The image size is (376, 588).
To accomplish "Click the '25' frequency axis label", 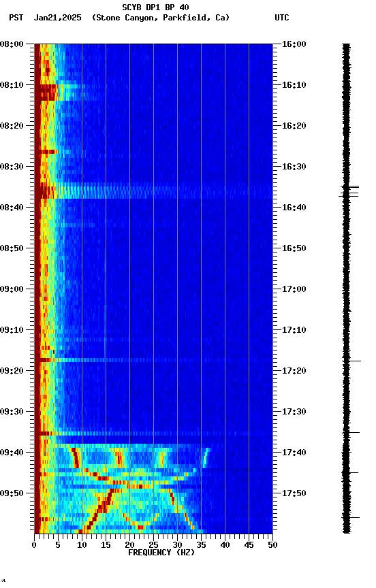I will pos(153,545).
